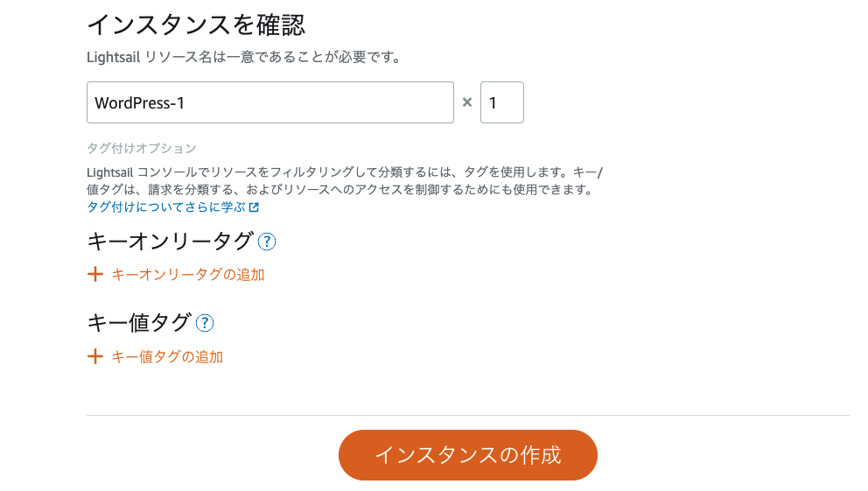Click the divider line above create button
Screen dimensions: 868x491
[468, 415]
